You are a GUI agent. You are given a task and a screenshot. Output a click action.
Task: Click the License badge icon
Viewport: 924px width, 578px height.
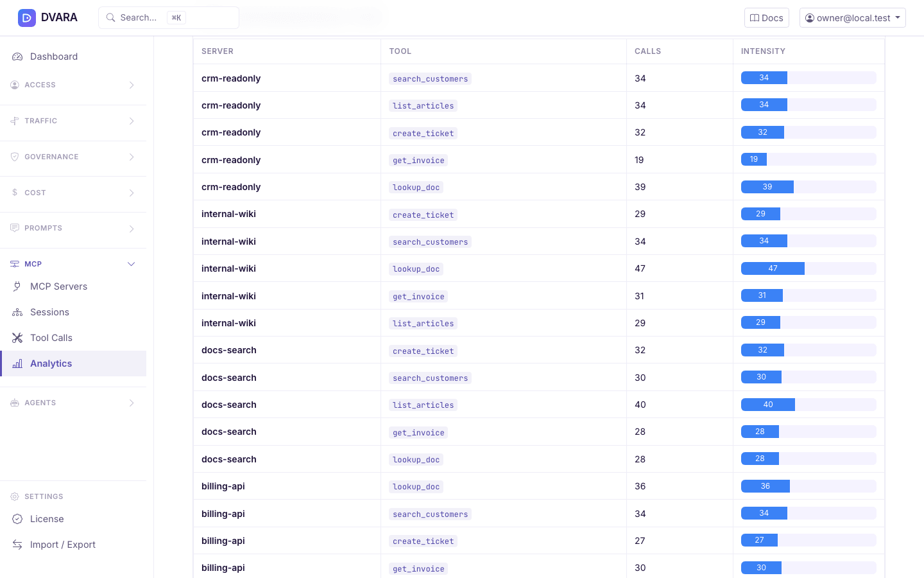pos(17,519)
